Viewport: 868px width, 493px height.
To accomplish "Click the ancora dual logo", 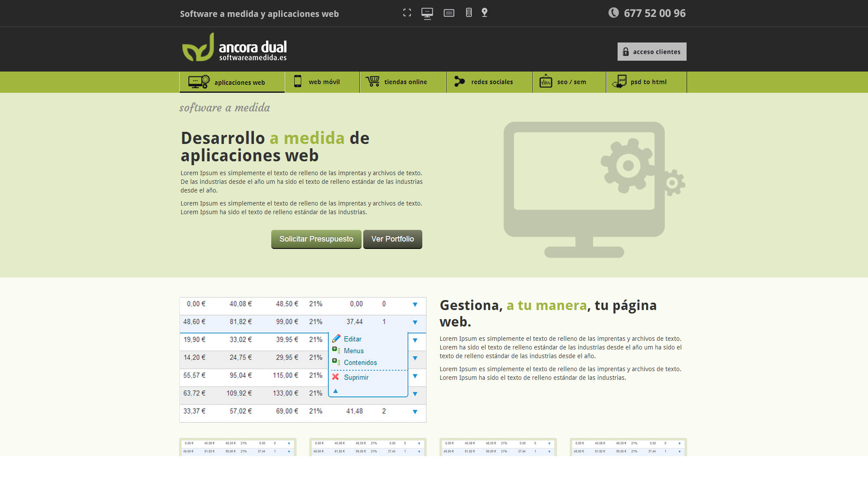I will (x=234, y=48).
